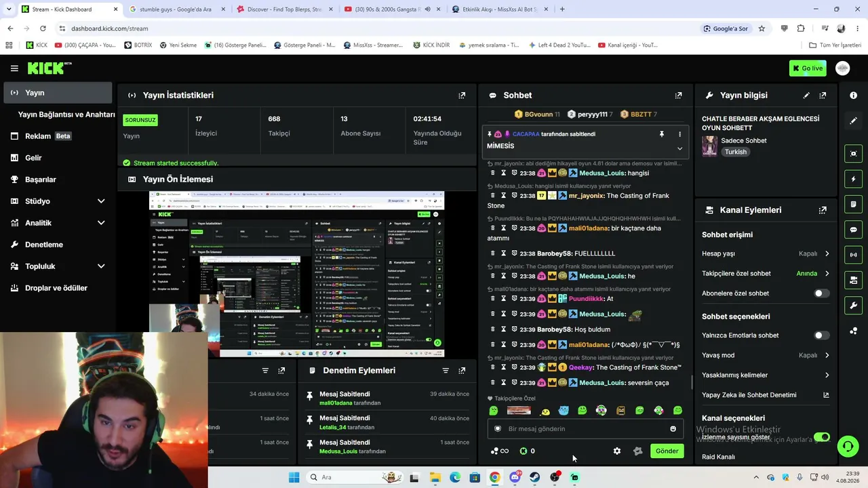
Task: Delete Barobey58's FUELLLLLLLL message
Action: 493,253
